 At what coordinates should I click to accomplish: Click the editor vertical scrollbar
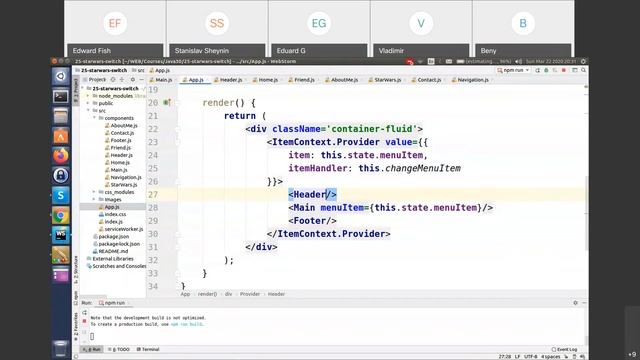586,212
